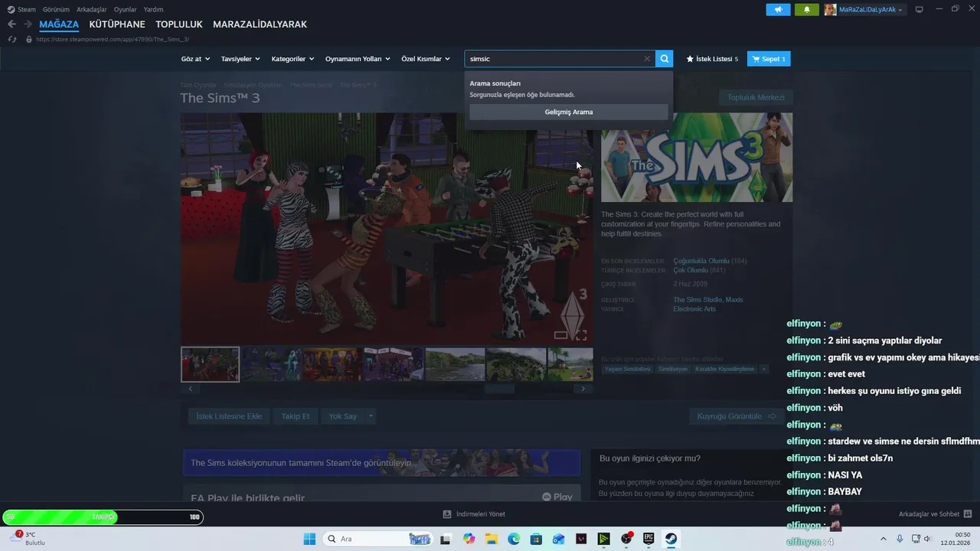The width and height of the screenshot is (980, 551).
Task: Switch to Big Picture mode via monitor icon
Action: [x=920, y=10]
